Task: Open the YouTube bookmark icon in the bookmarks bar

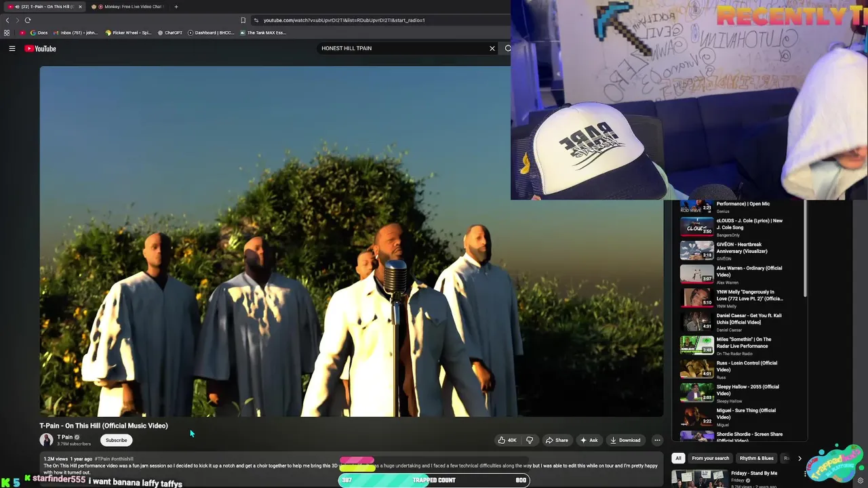Action: [x=22, y=33]
